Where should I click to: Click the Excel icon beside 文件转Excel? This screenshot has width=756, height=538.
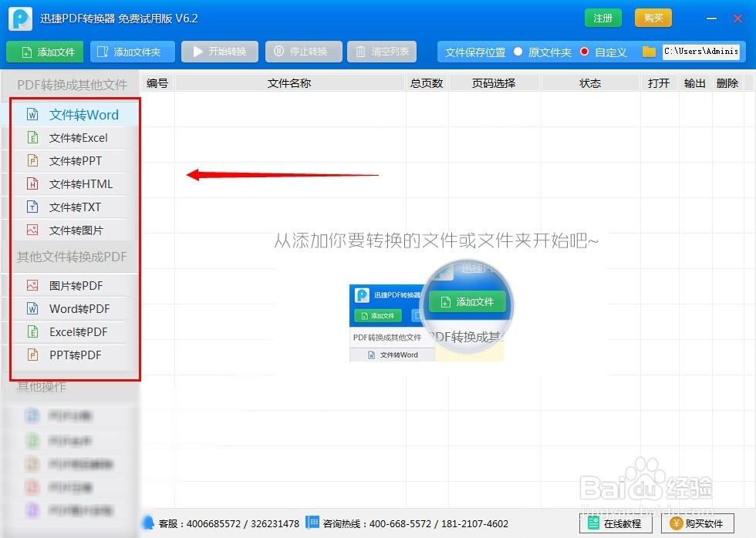coord(32,137)
